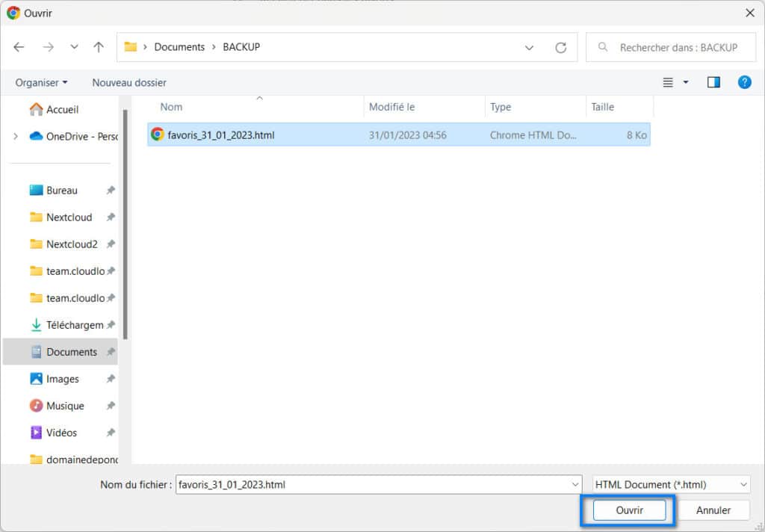Close the Ouvrir dialog window

pyautogui.click(x=750, y=13)
